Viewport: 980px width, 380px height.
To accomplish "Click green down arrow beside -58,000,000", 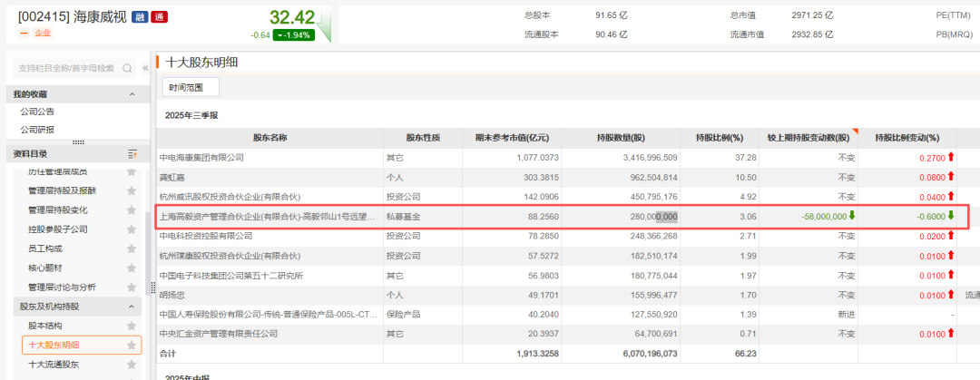I will click(852, 216).
